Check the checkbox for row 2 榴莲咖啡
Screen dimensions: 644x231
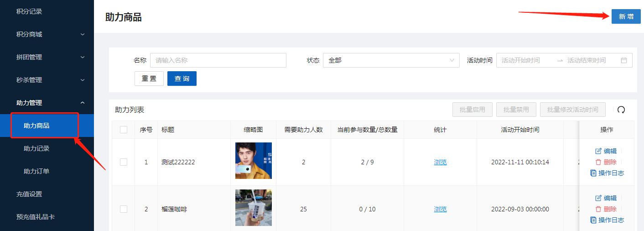coord(124,209)
